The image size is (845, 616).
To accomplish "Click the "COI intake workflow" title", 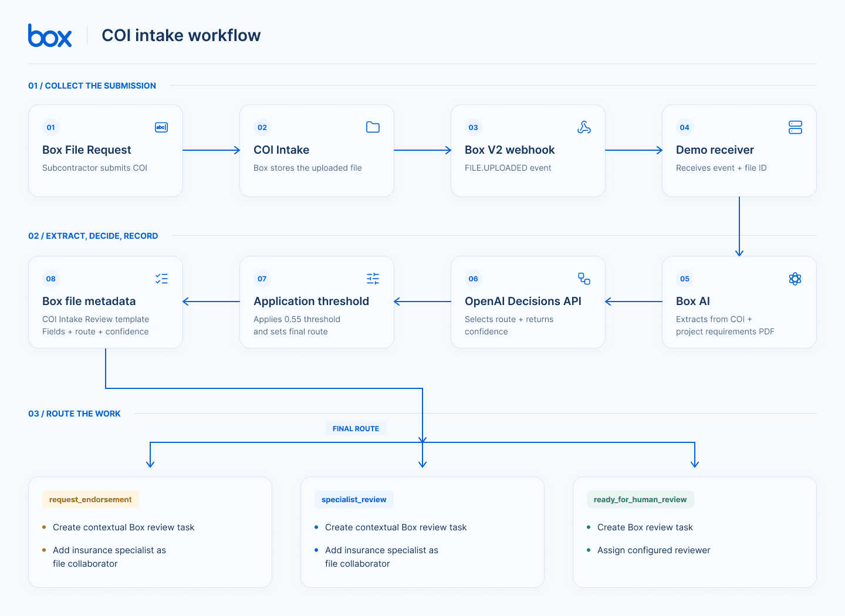I will [x=181, y=35].
